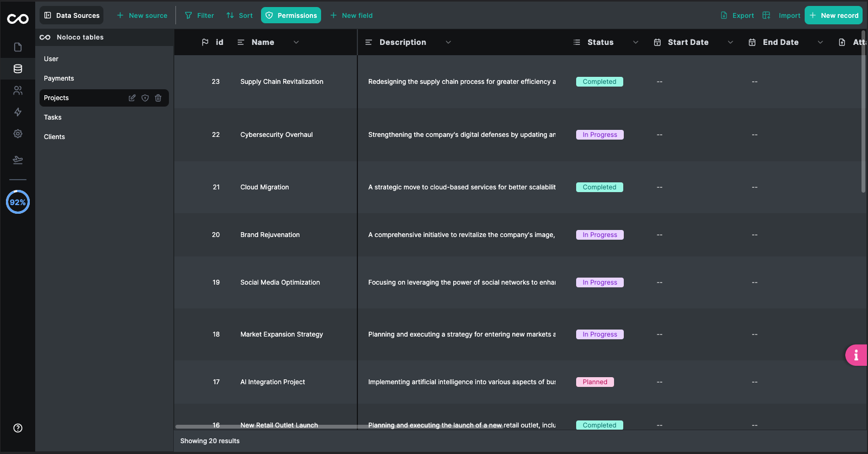868x454 pixels.
Task: Select the Tasks table in list
Action: point(53,117)
